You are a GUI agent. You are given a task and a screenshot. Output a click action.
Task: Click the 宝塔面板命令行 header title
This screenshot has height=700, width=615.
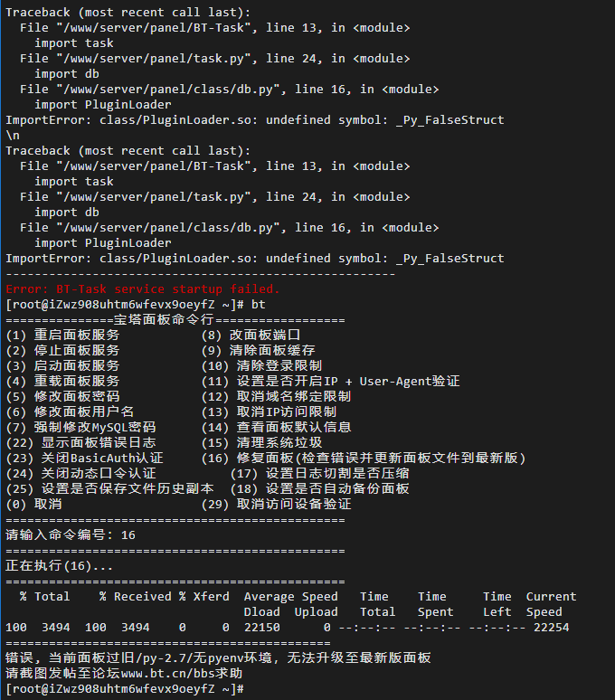pos(165,320)
